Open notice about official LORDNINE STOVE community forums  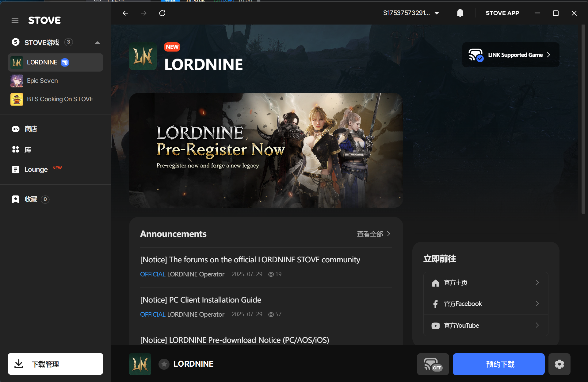(x=250, y=260)
